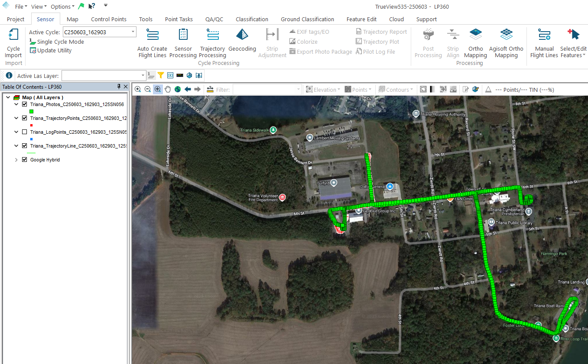Collapse the Triana_TrajectoryLine layer legend

click(16, 146)
